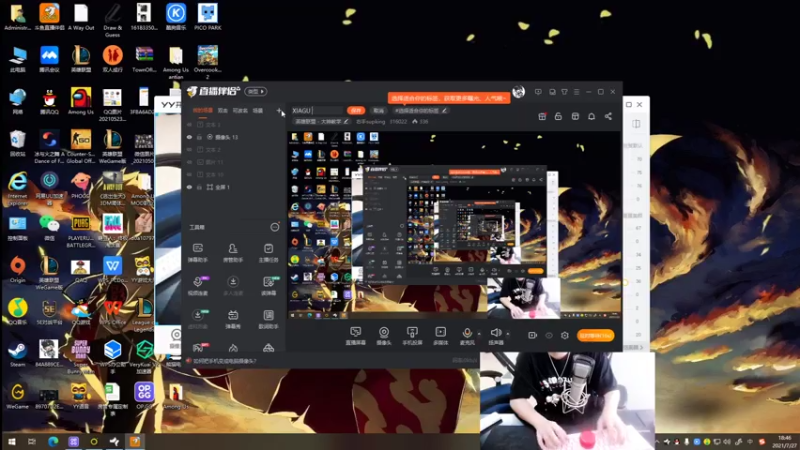
Task: Click the plus icon to add a scene
Action: [279, 110]
